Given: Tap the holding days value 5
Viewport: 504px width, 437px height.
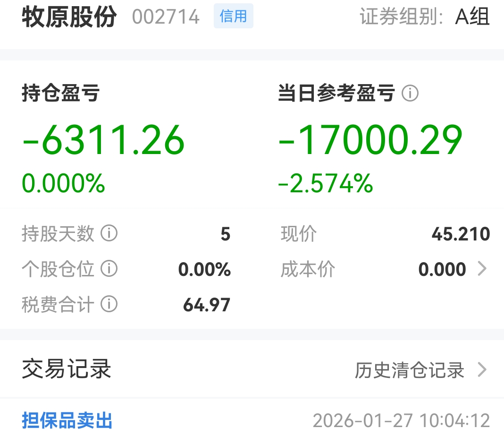Looking at the screenshot, I should (226, 234).
